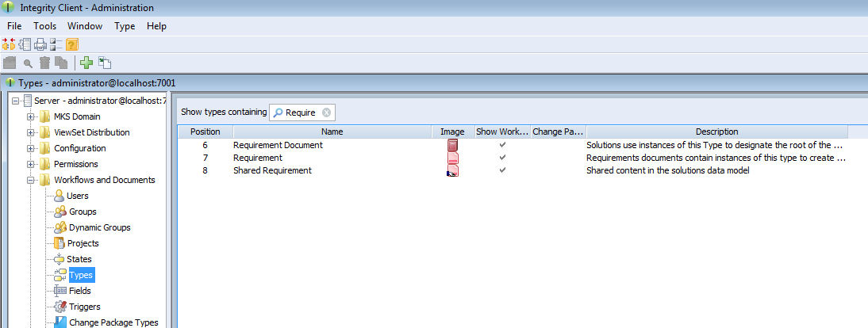Click the green plus Create Type icon

(86, 63)
